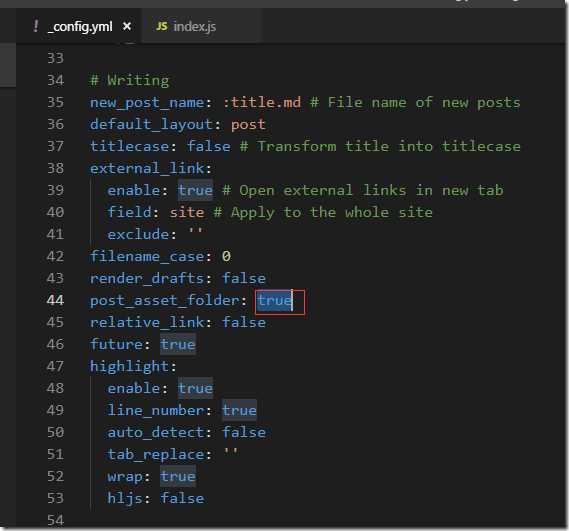Click the '# Writing' comment on line 34
This screenshot has height=531, width=569.
tap(130, 80)
